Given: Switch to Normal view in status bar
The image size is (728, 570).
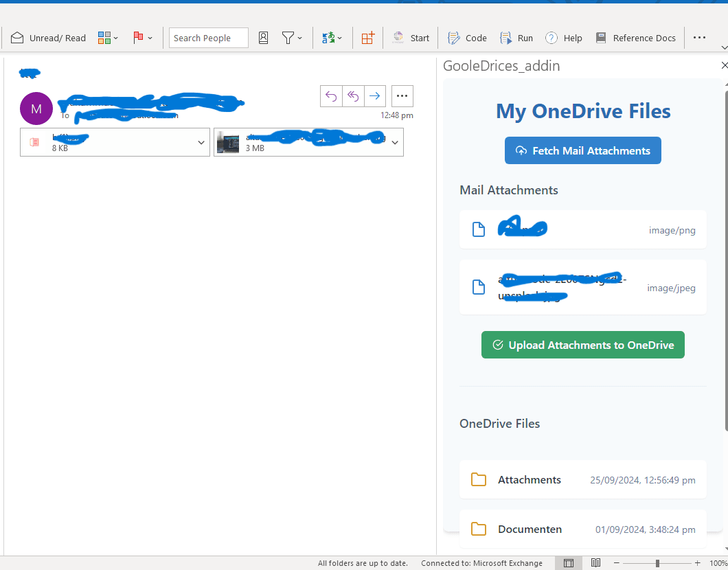Looking at the screenshot, I should (x=568, y=563).
